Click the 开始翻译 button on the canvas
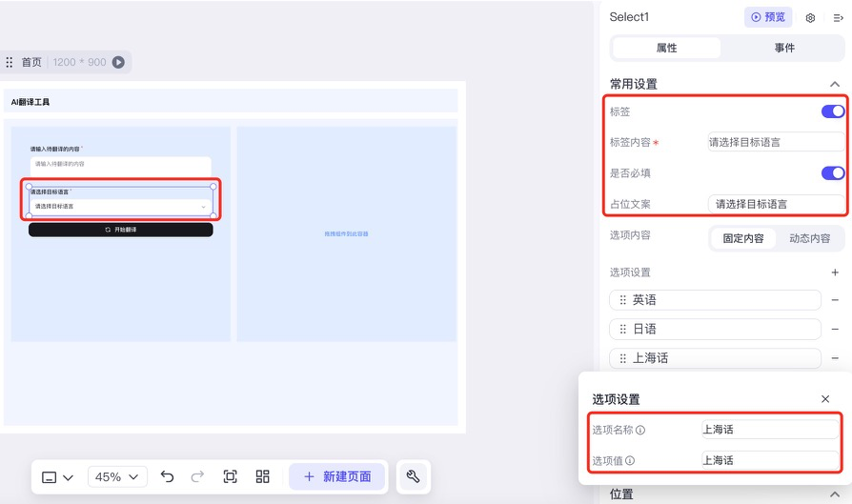This screenshot has height=504, width=852. [x=121, y=230]
